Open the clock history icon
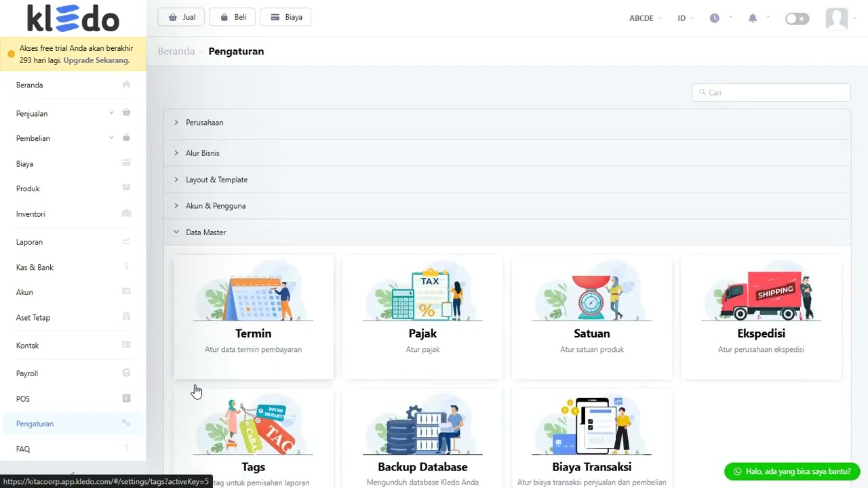The height and width of the screenshot is (488, 868). pos(715,18)
